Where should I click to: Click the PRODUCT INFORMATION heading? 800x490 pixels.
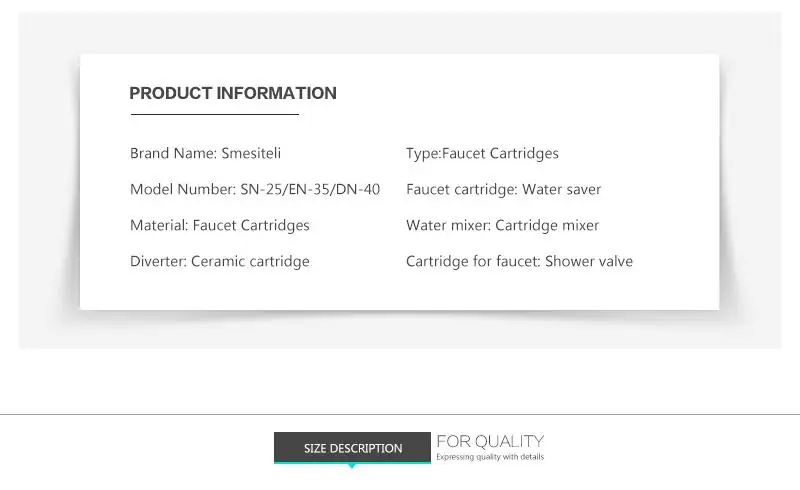click(x=233, y=94)
